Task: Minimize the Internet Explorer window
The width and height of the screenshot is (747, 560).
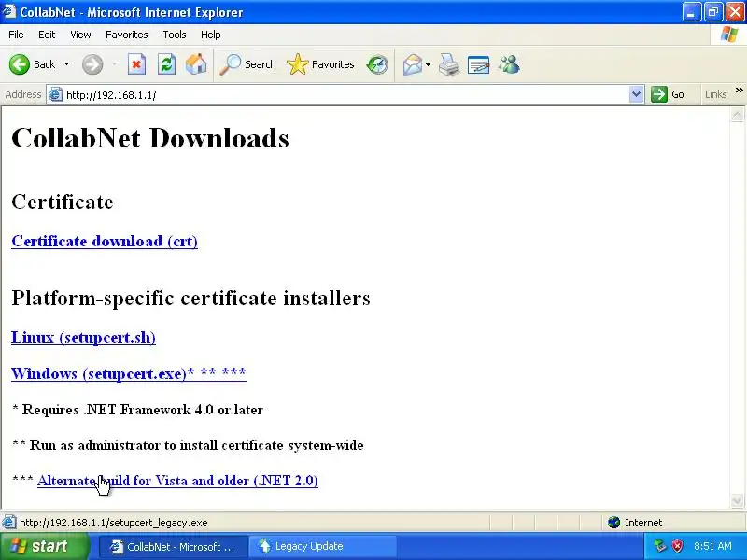Action: tap(691, 12)
